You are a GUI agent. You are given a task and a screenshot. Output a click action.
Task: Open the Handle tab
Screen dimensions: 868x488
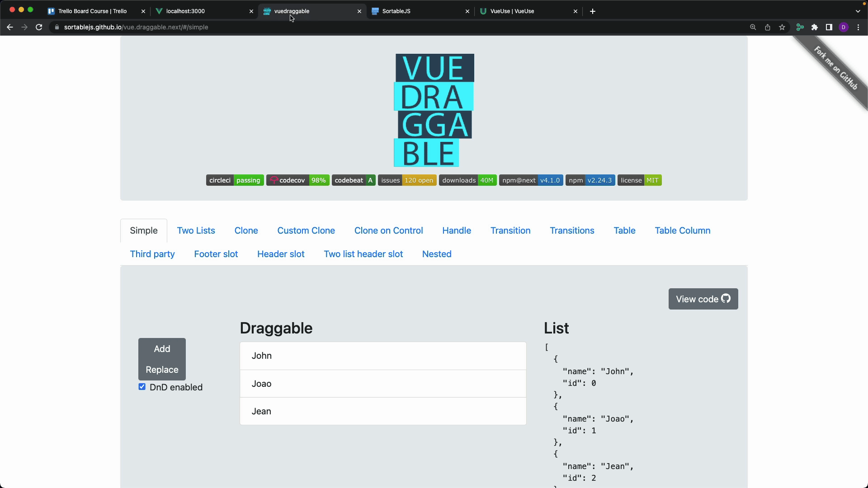(457, 230)
